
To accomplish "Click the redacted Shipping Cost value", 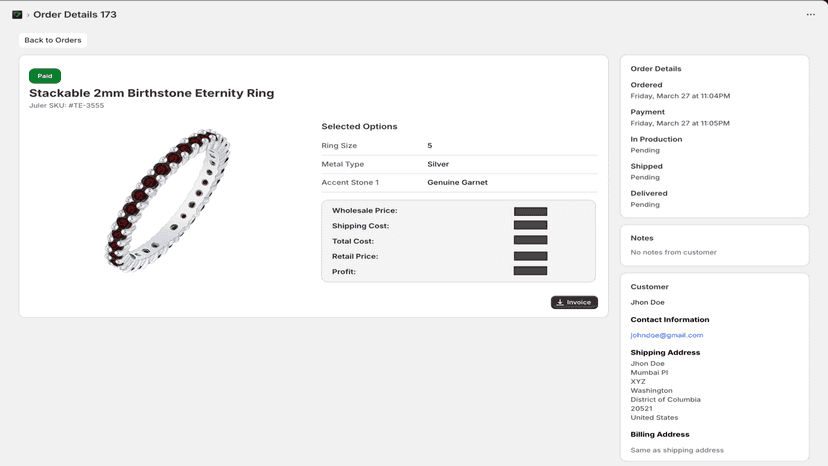I will click(531, 225).
